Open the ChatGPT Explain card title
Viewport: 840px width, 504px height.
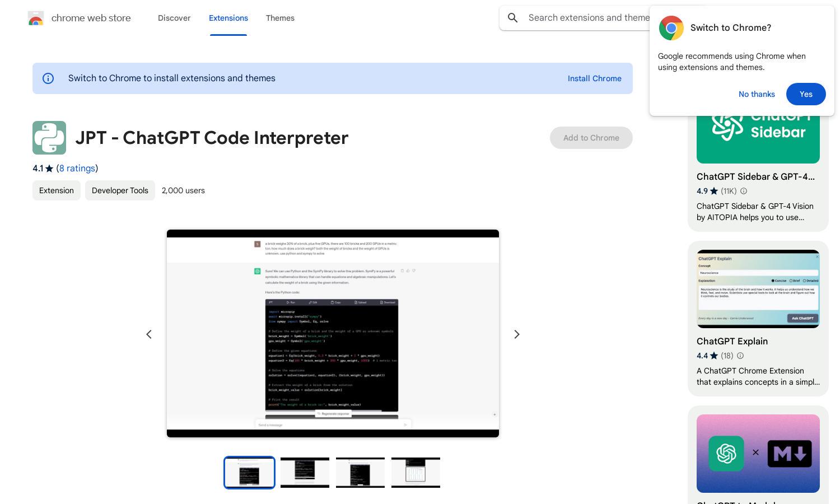coord(732,341)
